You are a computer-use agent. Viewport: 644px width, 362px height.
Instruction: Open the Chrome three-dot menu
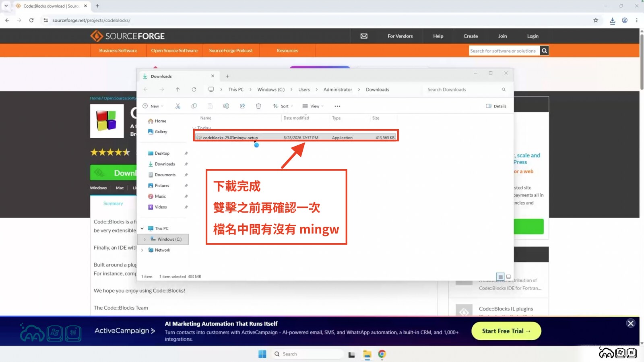pyautogui.click(x=636, y=20)
